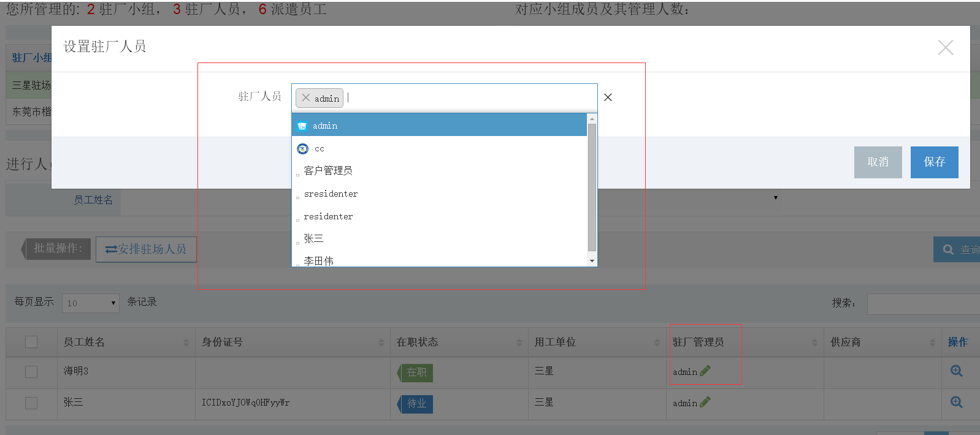
Task: Clear the 驻厂人员 selection with the X
Action: pos(608,97)
